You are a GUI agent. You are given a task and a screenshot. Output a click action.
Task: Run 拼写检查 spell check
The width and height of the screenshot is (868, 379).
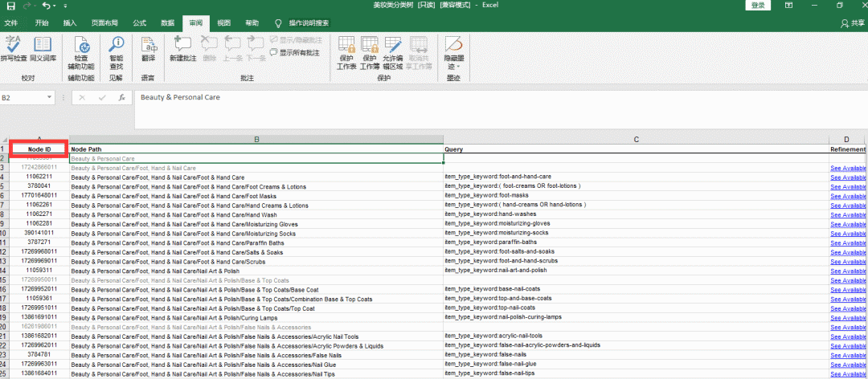pos(14,50)
